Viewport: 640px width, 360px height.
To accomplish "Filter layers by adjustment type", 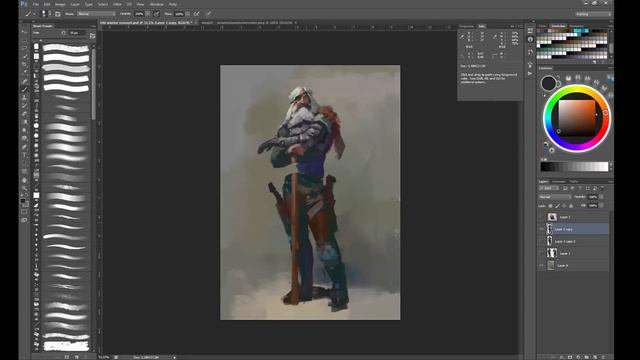I will 573,188.
